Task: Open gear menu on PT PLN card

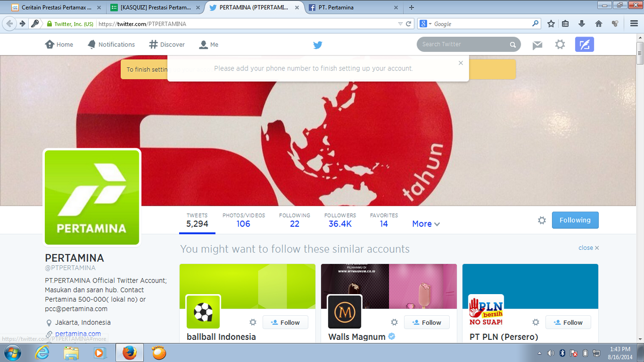Action: 536,322
